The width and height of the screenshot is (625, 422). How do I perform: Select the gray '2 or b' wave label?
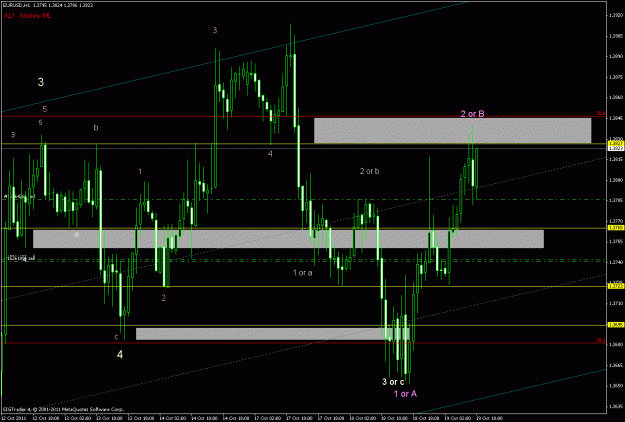pos(369,171)
